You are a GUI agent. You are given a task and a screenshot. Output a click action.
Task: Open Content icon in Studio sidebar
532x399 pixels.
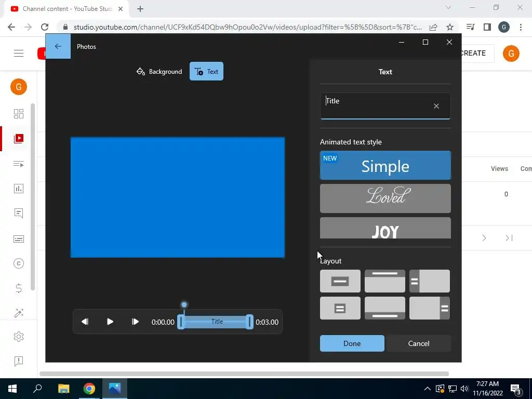[19, 138]
